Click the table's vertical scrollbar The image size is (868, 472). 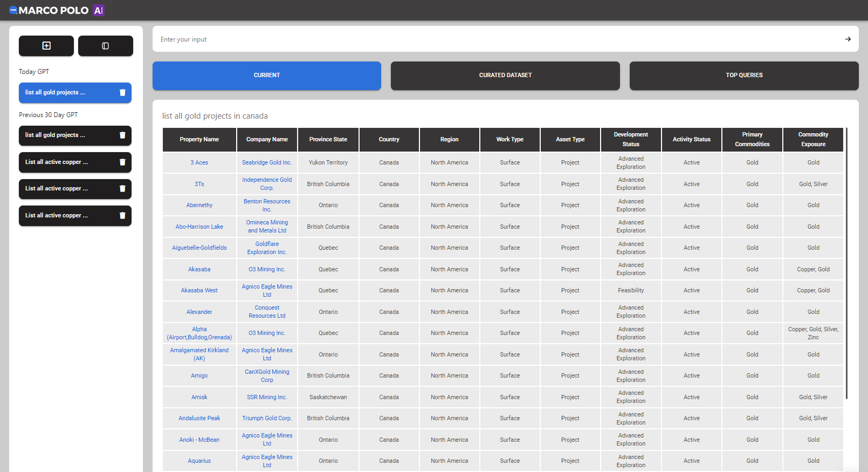846,263
